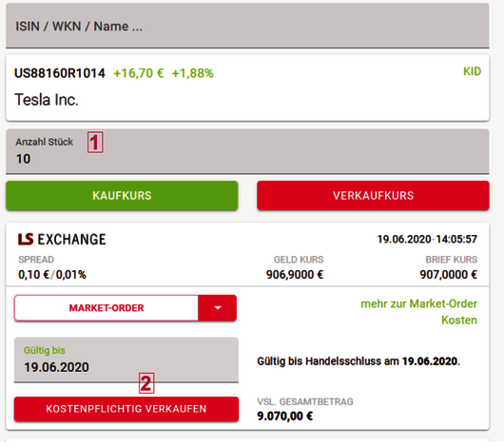This screenshot has height=448, width=504.
Task: Click the red annotation marker 2
Action: pyautogui.click(x=146, y=383)
